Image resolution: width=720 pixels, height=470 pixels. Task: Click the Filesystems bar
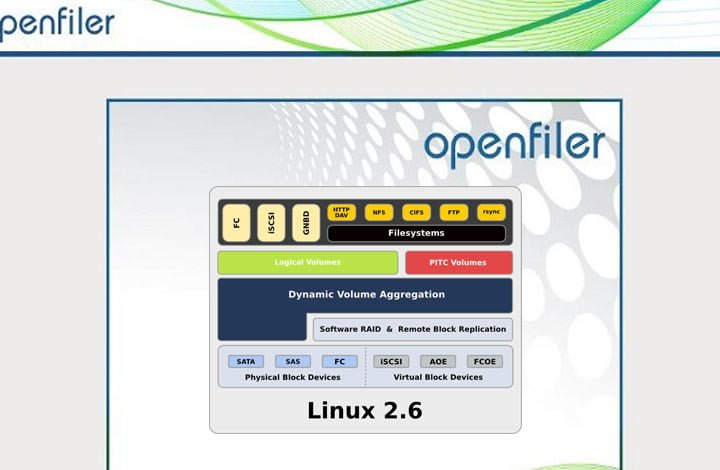[416, 233]
